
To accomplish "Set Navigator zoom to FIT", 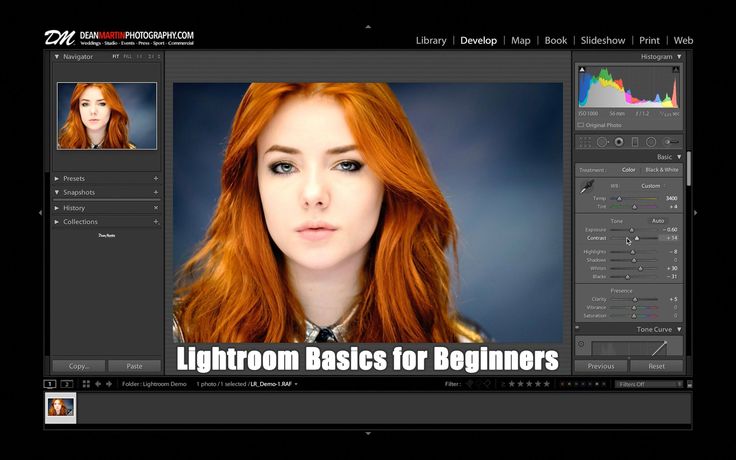I will tap(115, 57).
